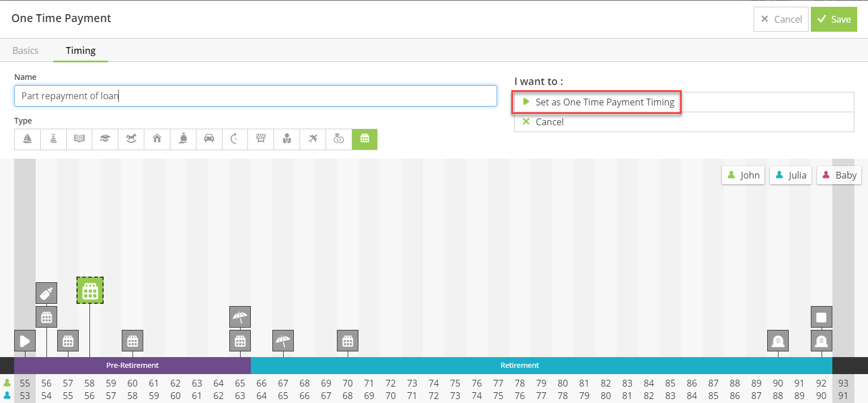Image resolution: width=868 pixels, height=403 pixels.
Task: Select the green calendar event type
Action: pos(365,139)
